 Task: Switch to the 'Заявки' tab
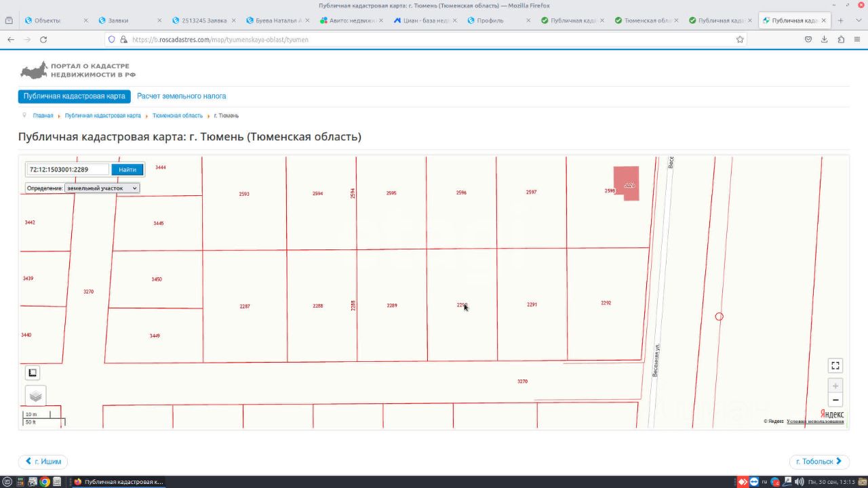(130, 20)
